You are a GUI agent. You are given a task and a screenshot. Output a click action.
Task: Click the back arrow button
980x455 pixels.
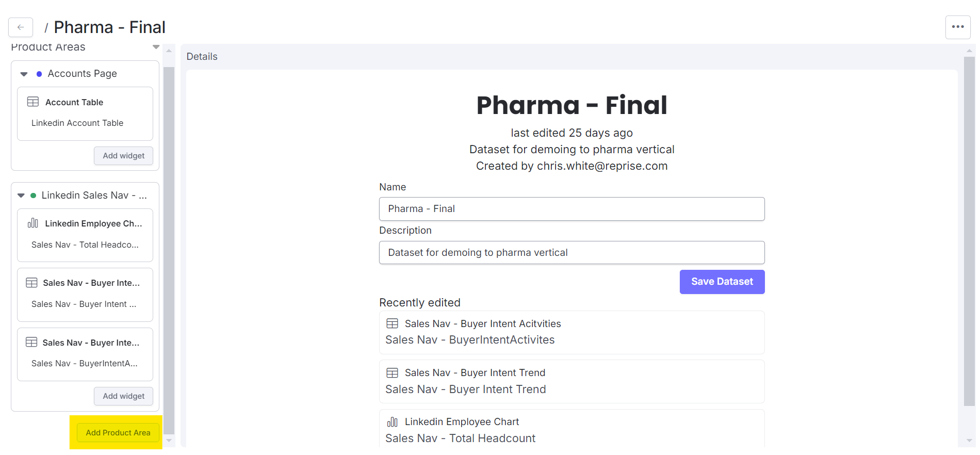click(21, 27)
